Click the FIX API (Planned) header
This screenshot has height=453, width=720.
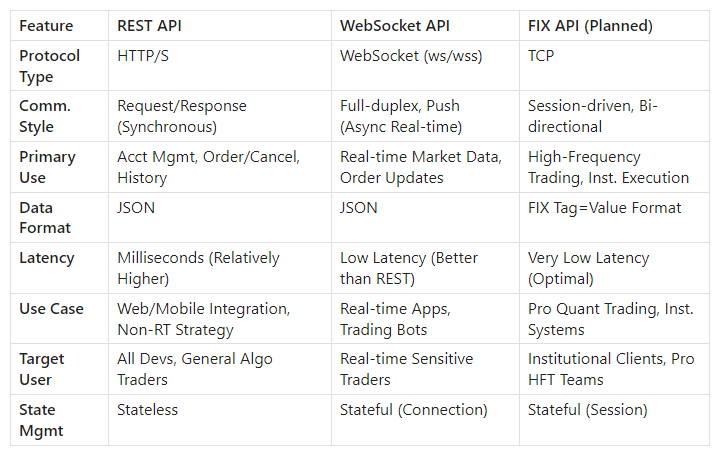(x=614, y=26)
